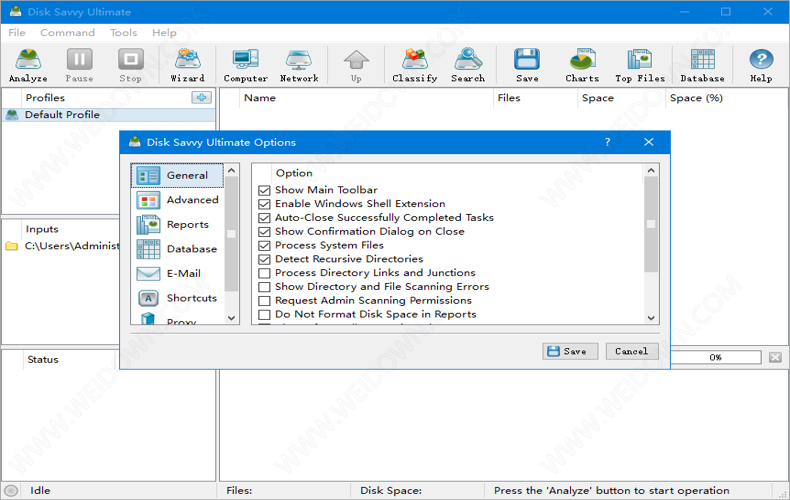
Task: Uncheck Show Main Toolbar
Action: click(x=264, y=191)
